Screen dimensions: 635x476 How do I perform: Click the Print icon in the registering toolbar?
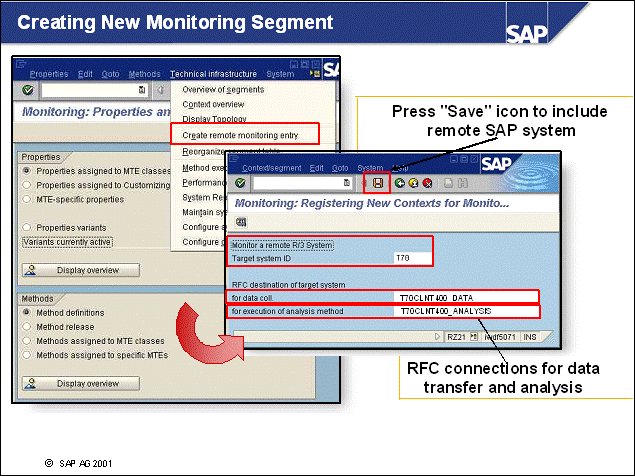coord(449,184)
